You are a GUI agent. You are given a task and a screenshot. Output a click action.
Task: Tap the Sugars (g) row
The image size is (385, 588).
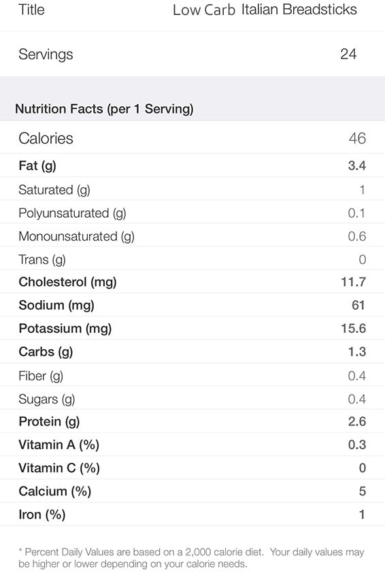(192, 398)
